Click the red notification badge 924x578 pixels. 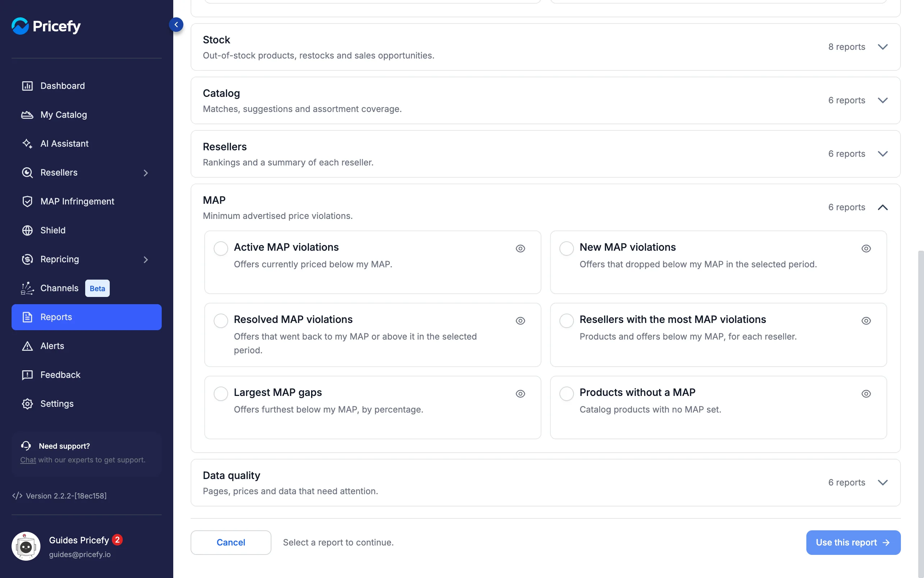[x=117, y=540]
